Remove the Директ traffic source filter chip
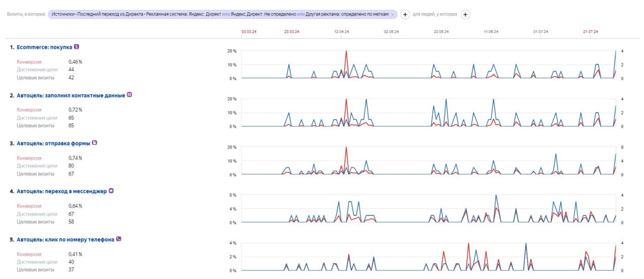The image size is (644, 279). click(x=393, y=15)
